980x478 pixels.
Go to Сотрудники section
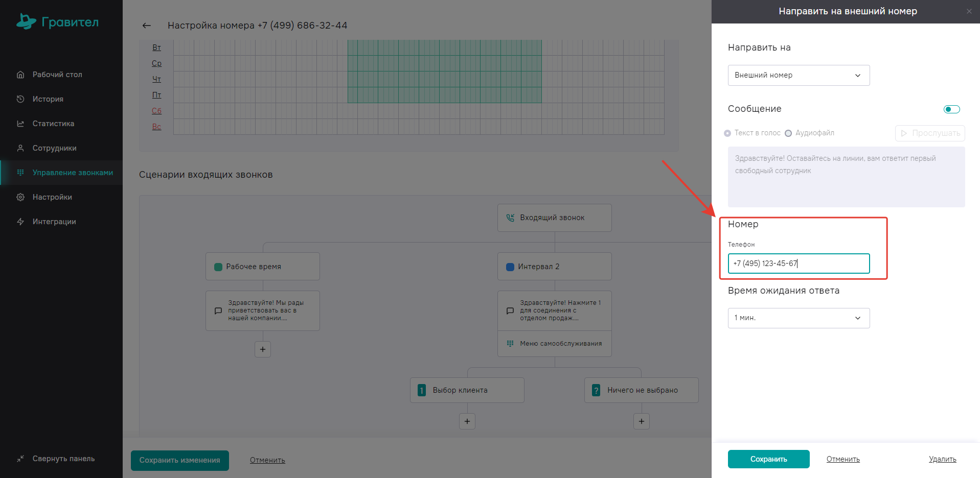pos(54,148)
